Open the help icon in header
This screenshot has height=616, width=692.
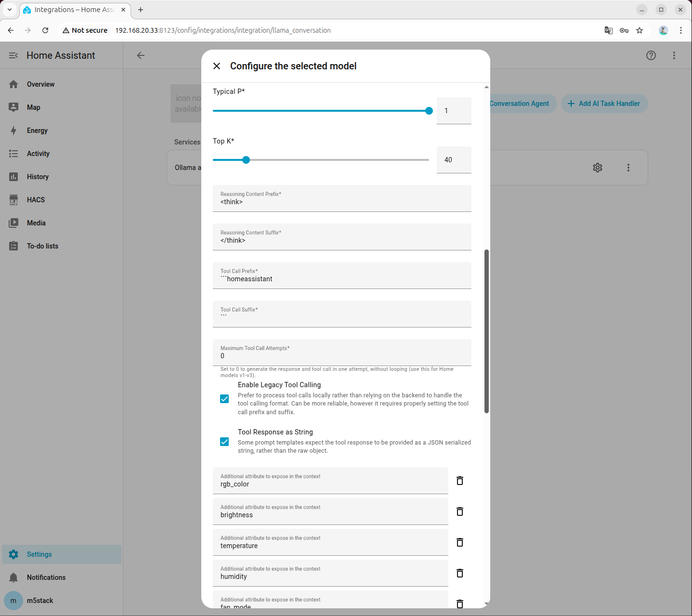pyautogui.click(x=651, y=55)
